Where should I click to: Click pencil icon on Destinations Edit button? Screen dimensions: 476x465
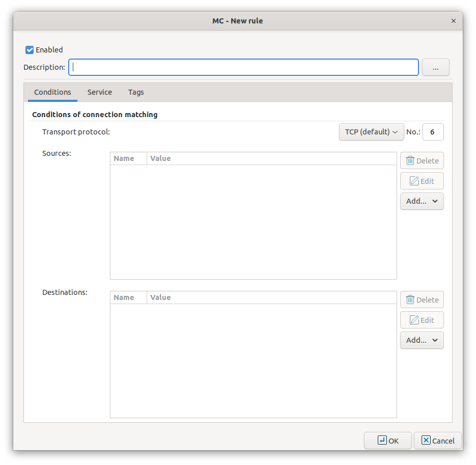(x=414, y=320)
